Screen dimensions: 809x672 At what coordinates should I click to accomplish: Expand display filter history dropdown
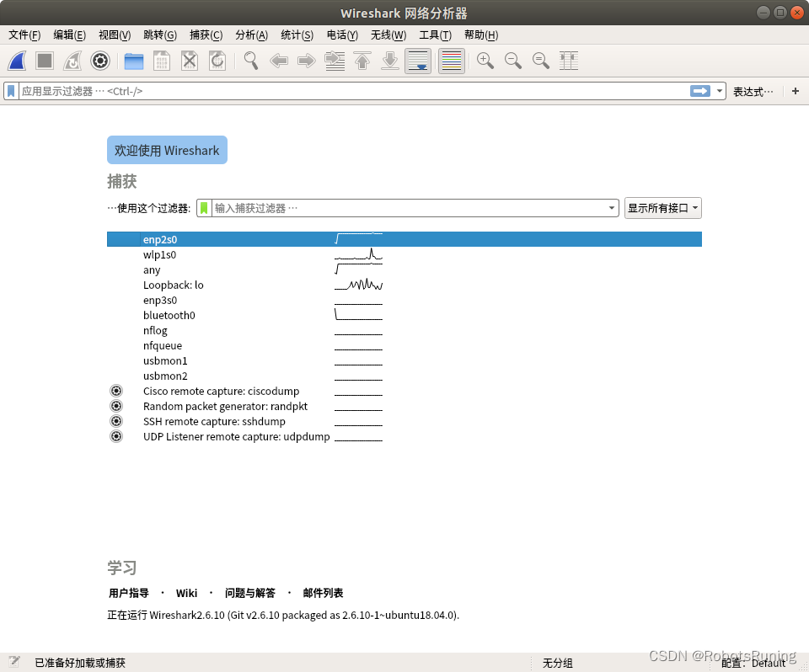tap(719, 91)
